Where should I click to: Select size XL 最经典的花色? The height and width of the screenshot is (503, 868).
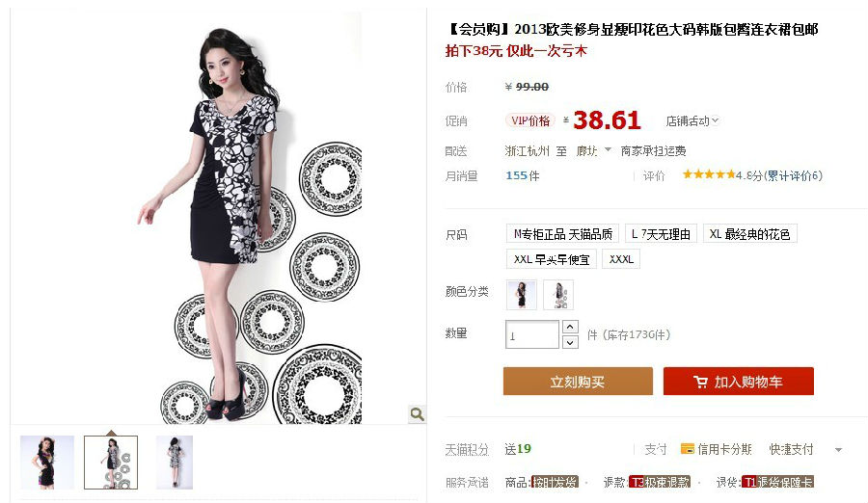point(749,234)
